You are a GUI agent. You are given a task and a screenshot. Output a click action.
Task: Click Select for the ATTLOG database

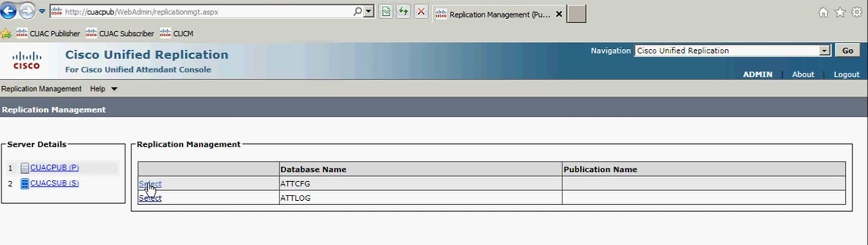150,198
